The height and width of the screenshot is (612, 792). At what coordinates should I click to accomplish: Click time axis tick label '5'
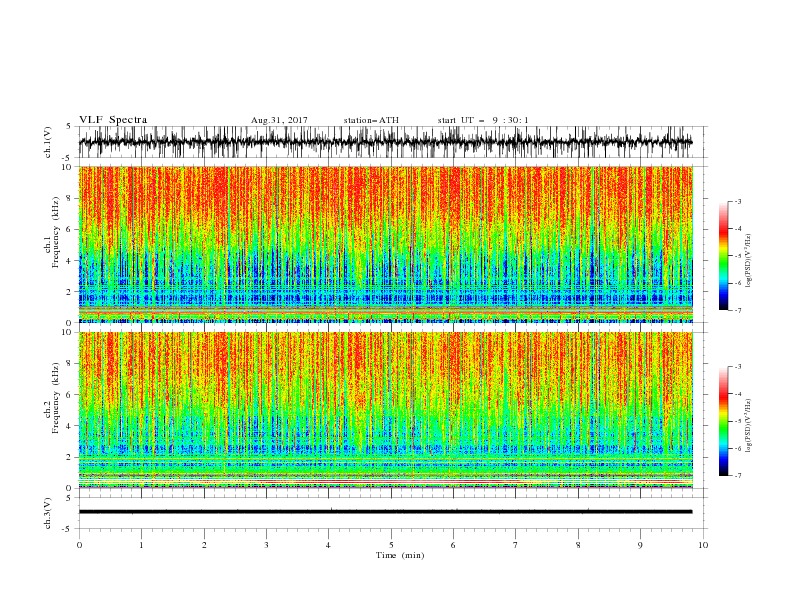[391, 545]
